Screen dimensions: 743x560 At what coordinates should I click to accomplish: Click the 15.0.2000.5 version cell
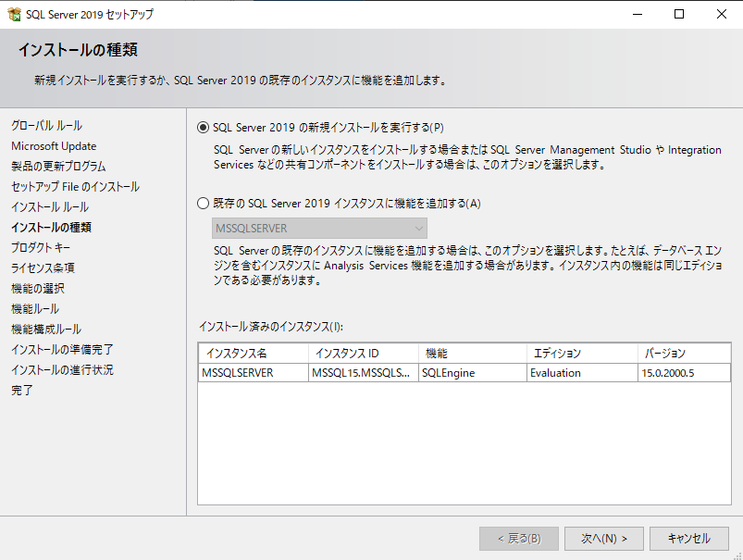pyautogui.click(x=684, y=373)
